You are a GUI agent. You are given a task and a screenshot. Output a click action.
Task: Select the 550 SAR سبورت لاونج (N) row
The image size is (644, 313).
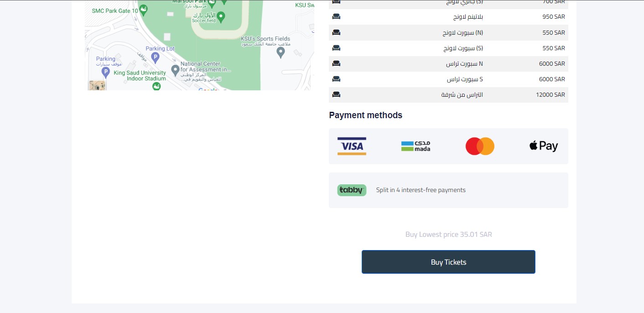point(448,32)
